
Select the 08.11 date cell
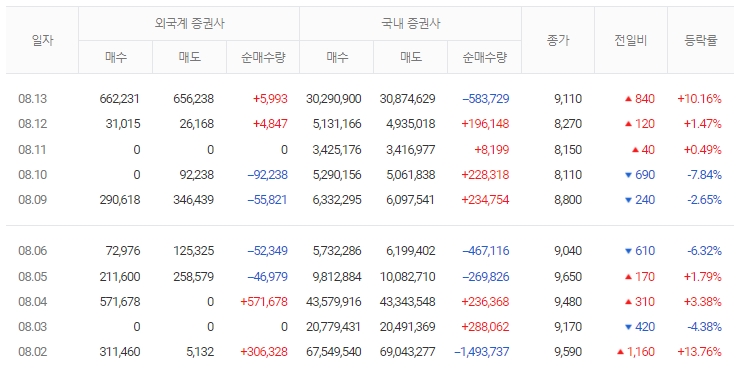click(32, 150)
